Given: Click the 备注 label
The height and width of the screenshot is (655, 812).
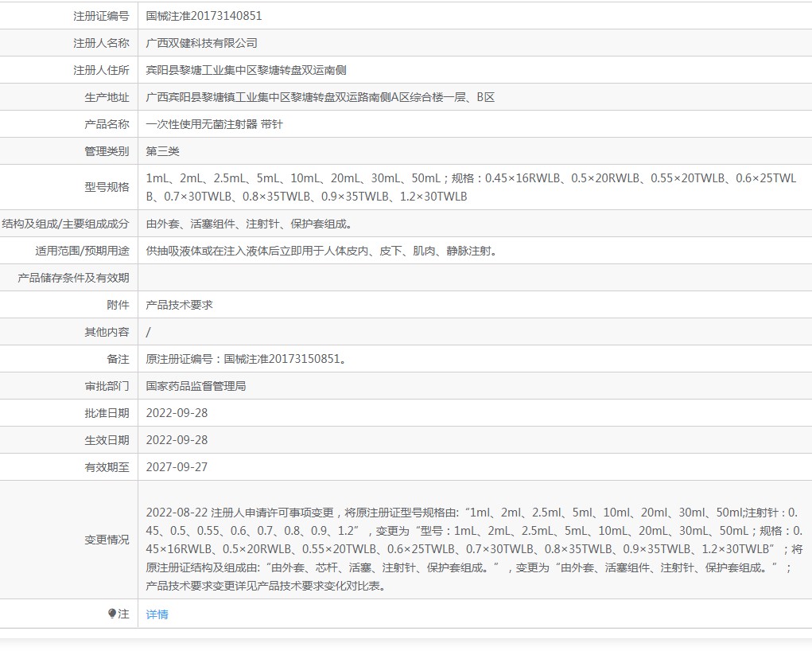Looking at the screenshot, I should (x=118, y=359).
